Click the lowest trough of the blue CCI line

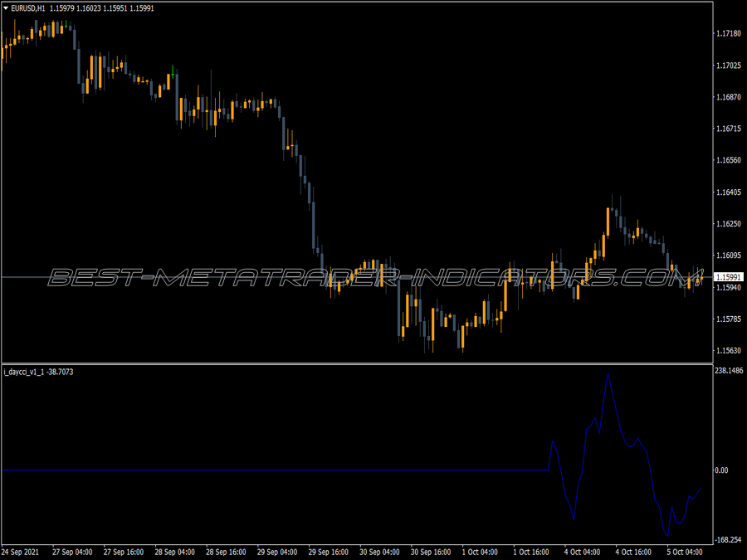[x=667, y=536]
